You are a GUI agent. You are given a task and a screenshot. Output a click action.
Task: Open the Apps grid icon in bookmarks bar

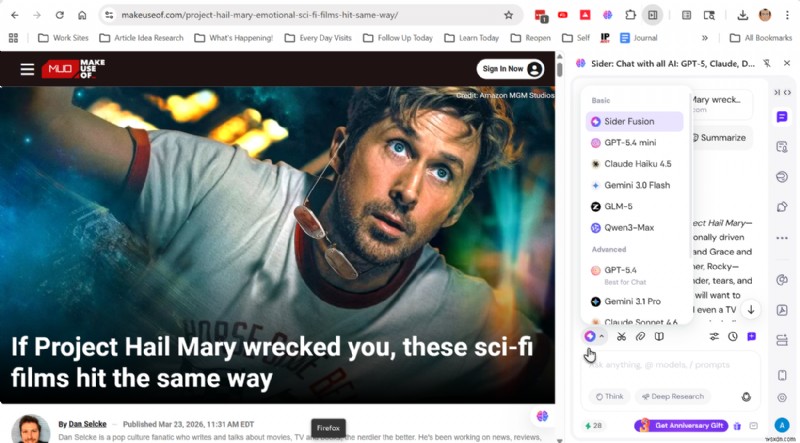pos(14,38)
